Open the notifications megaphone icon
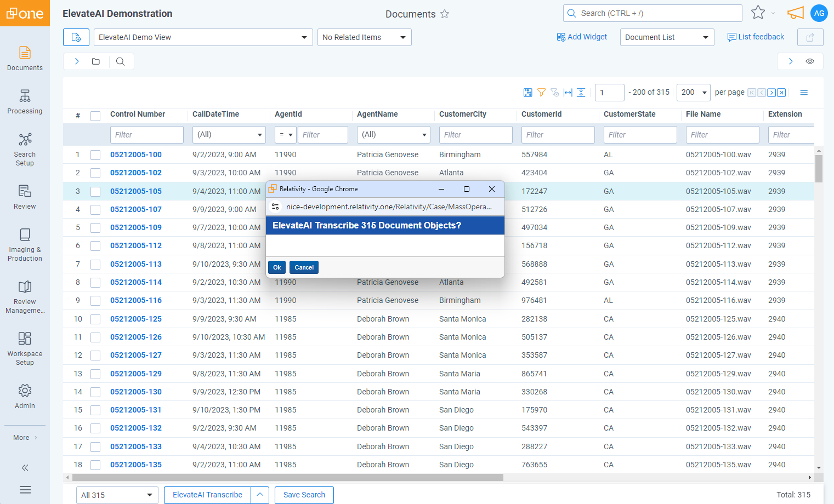Viewport: 834px width, 504px height. click(795, 13)
